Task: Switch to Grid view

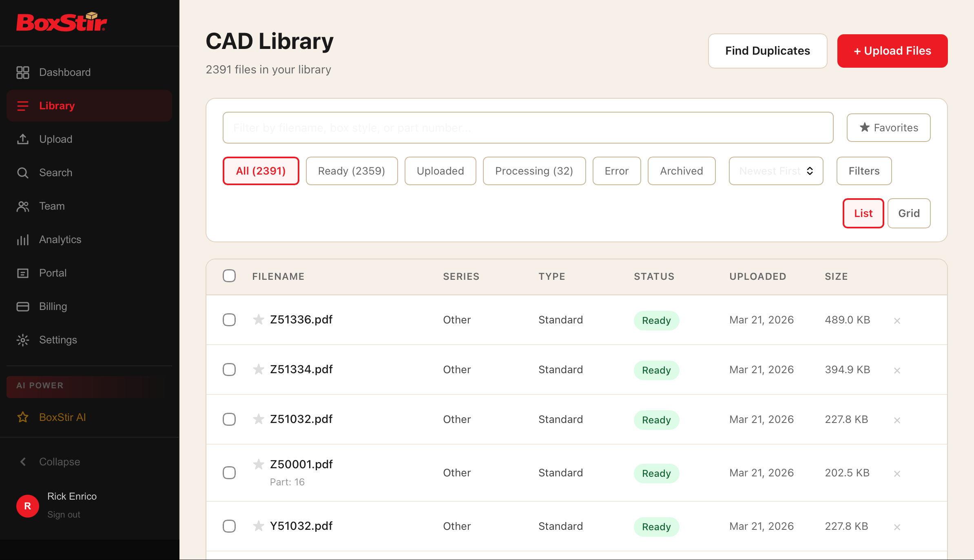Action: click(x=909, y=213)
